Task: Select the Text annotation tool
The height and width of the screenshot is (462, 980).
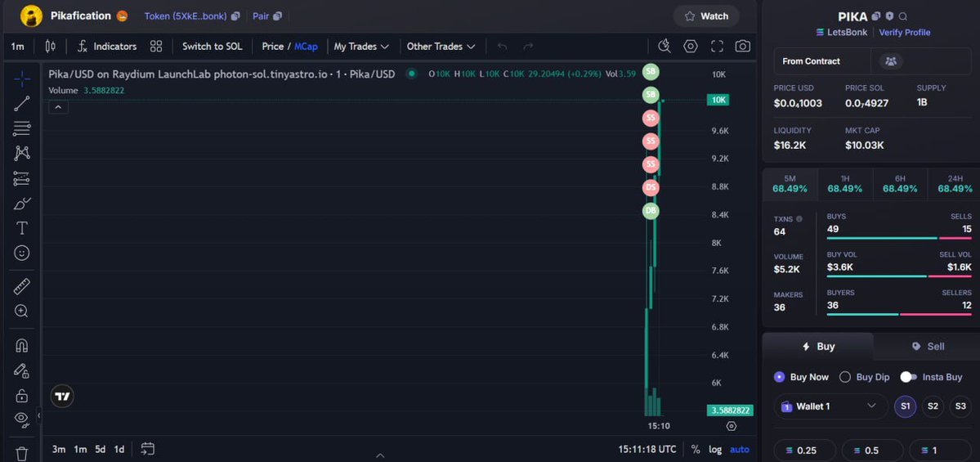Action: click(x=22, y=228)
